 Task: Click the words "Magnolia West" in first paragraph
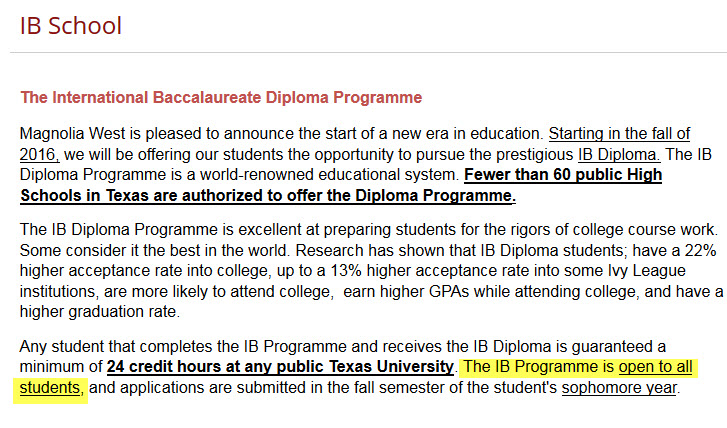click(72, 134)
